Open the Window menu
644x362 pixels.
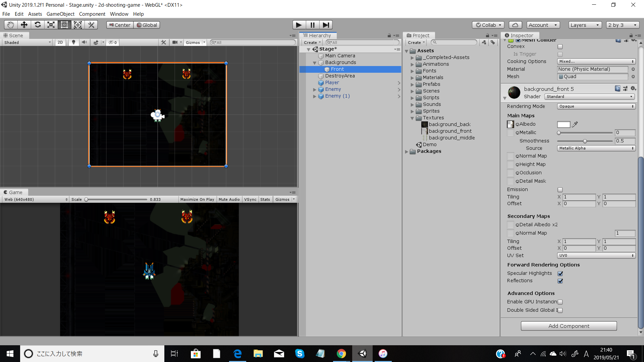pyautogui.click(x=119, y=14)
